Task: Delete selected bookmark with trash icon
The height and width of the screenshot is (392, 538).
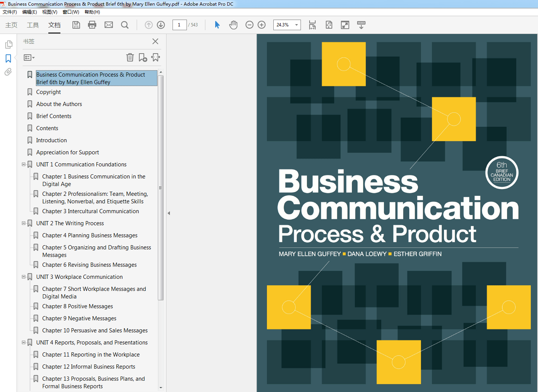Action: 130,57
